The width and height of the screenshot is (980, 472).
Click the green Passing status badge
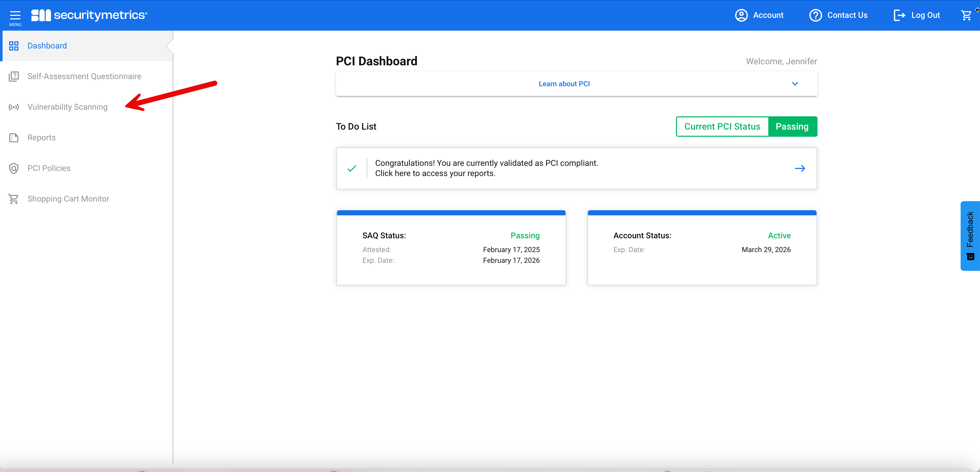792,126
